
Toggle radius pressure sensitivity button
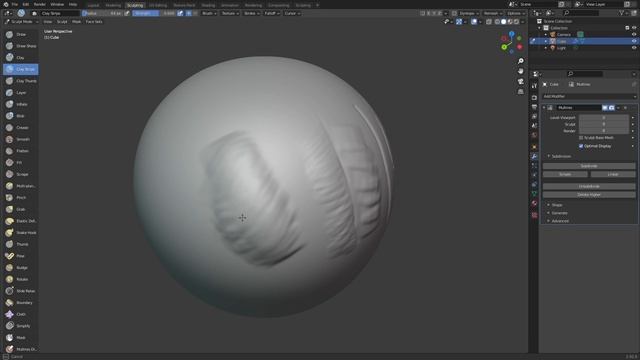pyautogui.click(x=127, y=13)
